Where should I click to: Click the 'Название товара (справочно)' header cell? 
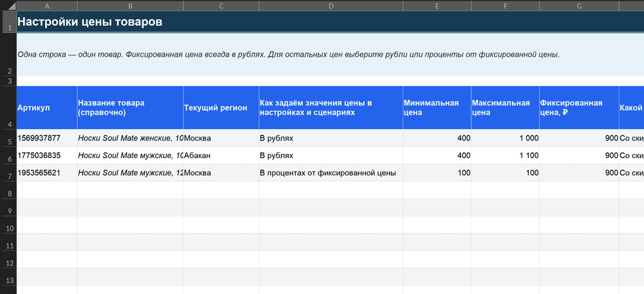[x=130, y=108]
